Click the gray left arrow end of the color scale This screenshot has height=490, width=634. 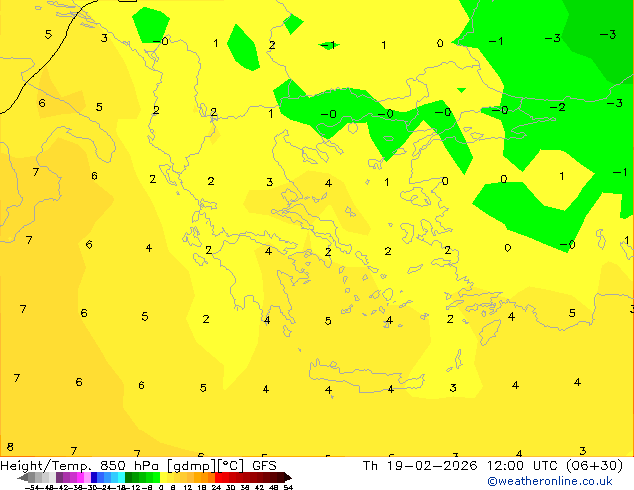click(23, 477)
